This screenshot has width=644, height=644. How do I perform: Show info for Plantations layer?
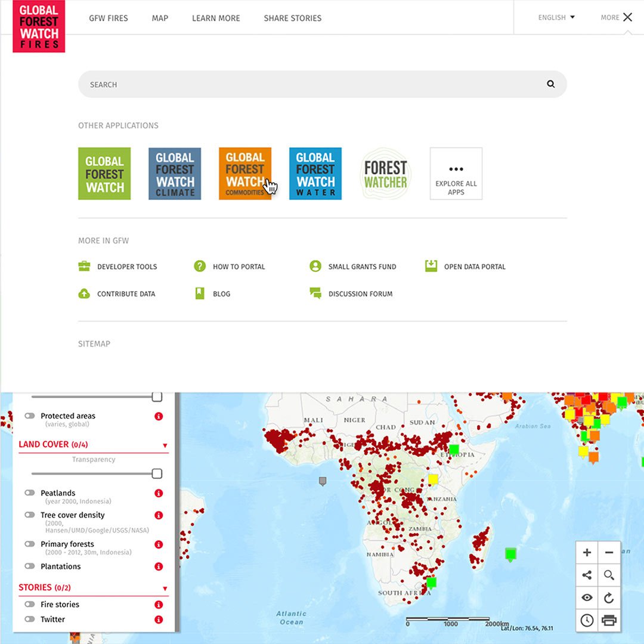point(159,567)
